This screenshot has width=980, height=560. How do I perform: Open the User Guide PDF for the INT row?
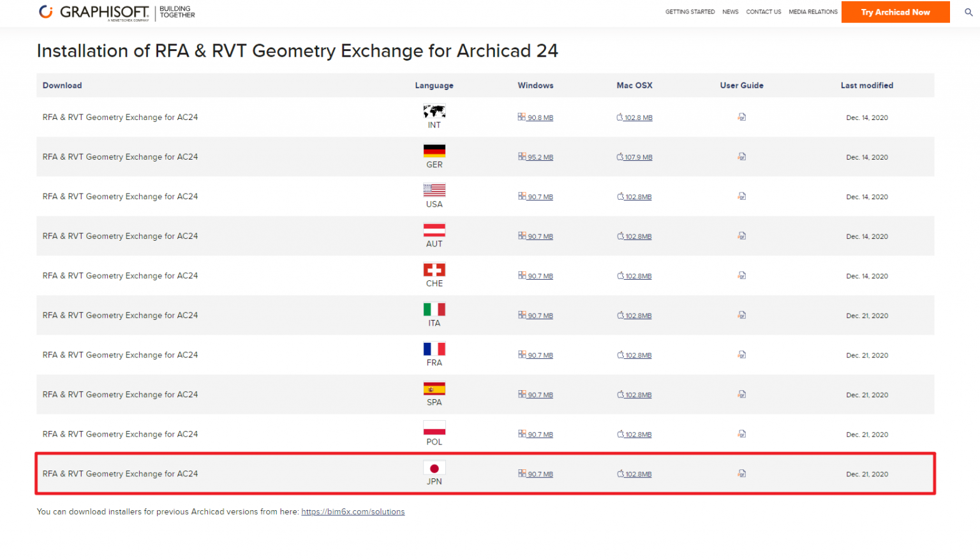pos(741,117)
